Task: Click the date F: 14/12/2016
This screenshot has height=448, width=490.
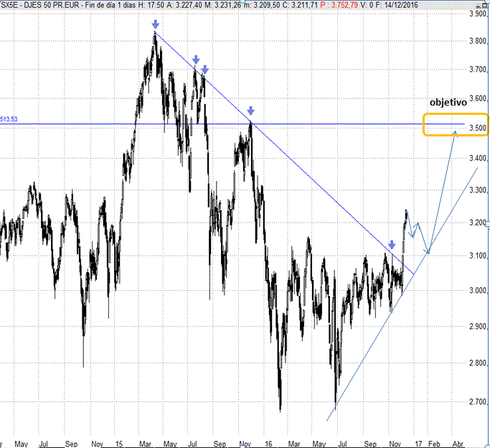Action: coord(395,5)
